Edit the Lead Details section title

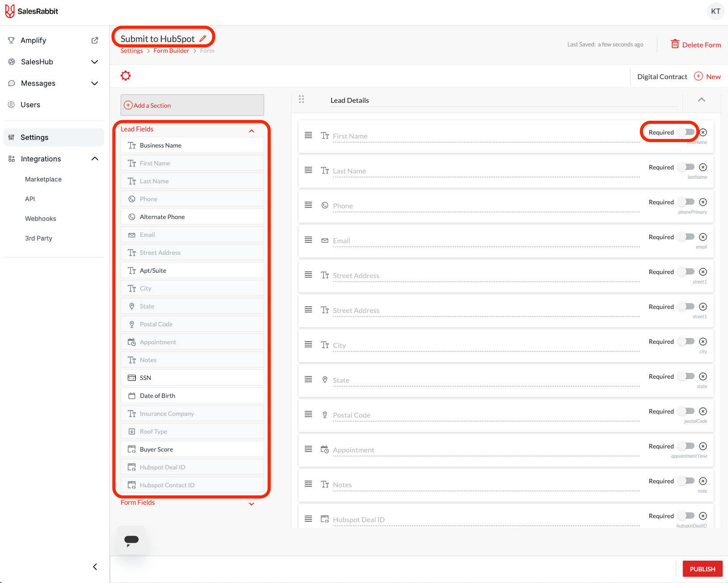pos(504,100)
